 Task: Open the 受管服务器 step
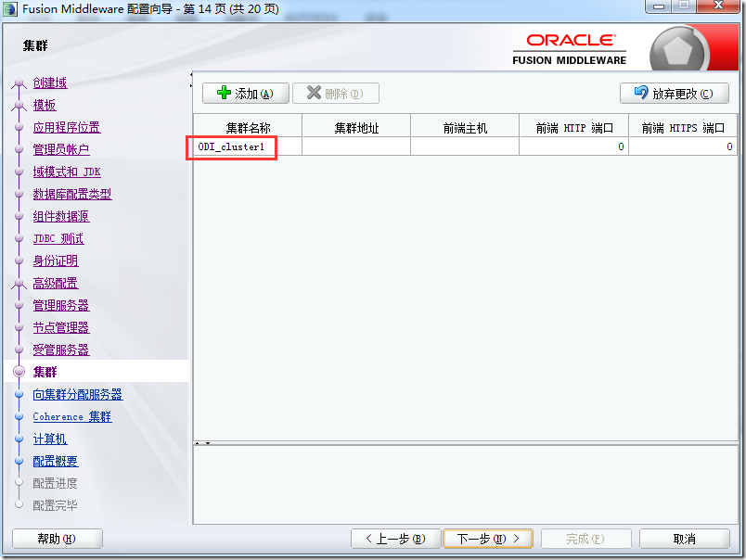pos(61,350)
